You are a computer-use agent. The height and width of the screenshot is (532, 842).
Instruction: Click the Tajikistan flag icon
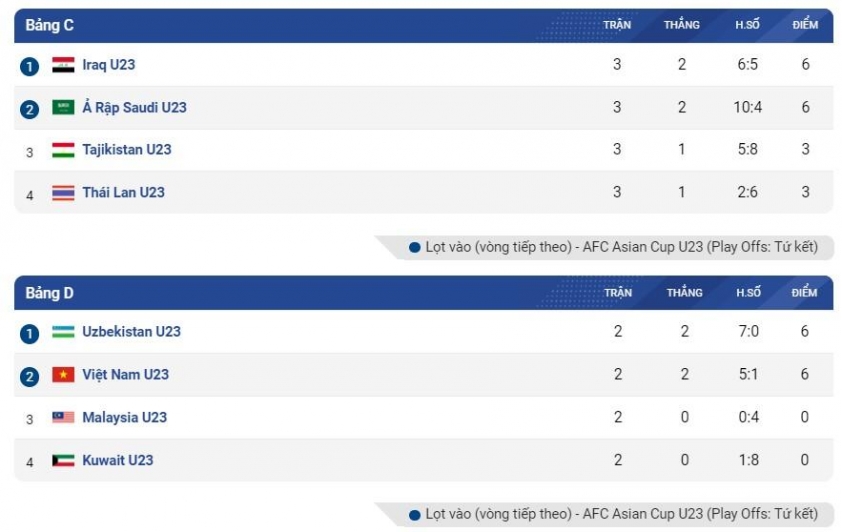tap(63, 150)
